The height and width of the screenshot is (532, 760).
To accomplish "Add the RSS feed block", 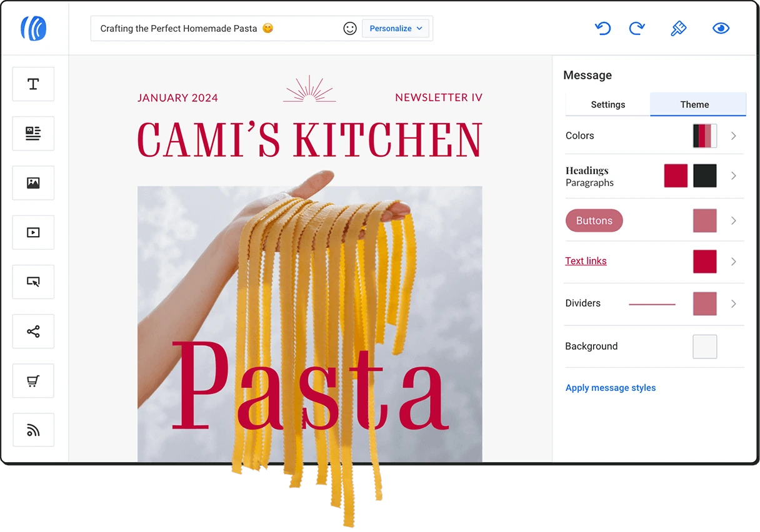I will click(33, 430).
